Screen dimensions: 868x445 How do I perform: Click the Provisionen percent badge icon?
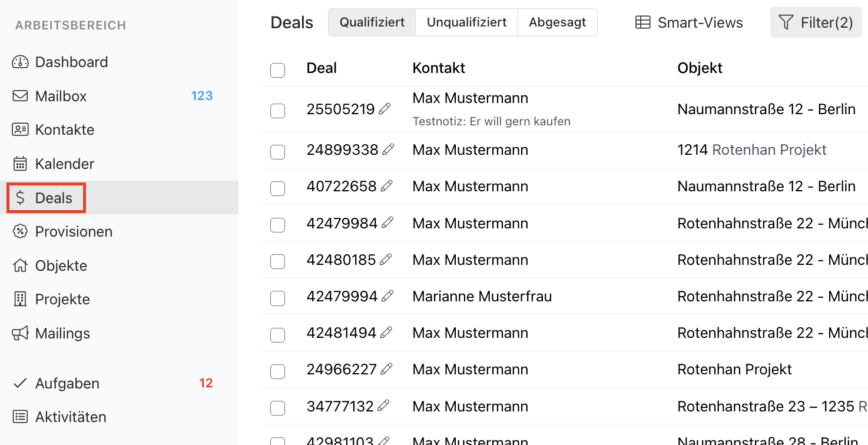pyautogui.click(x=20, y=231)
